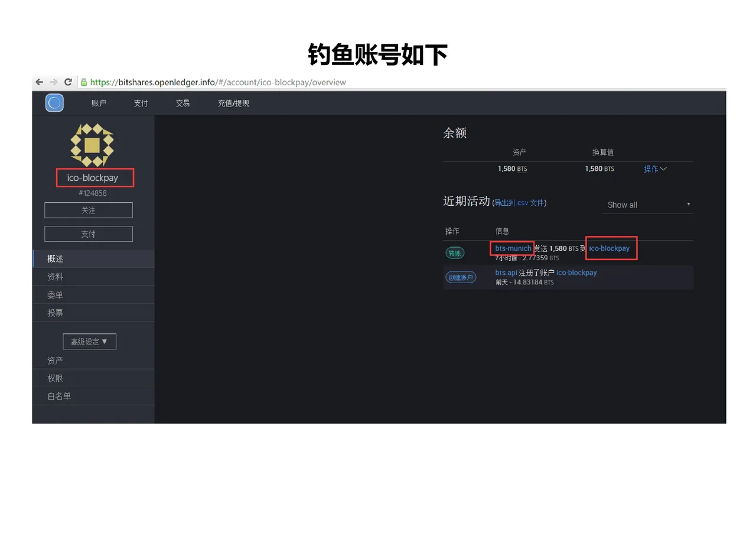Click the 导出到 .csv 文件 link
This screenshot has width=756, height=535.
click(x=519, y=203)
